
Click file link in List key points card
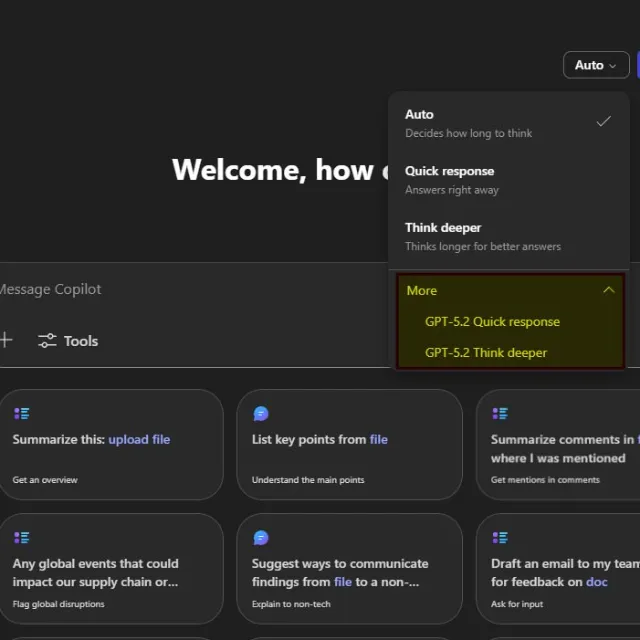(379, 440)
